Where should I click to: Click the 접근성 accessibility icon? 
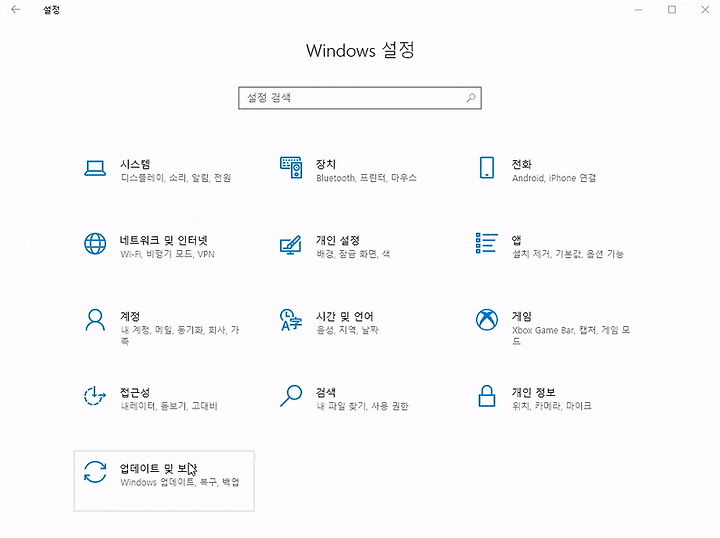click(95, 396)
